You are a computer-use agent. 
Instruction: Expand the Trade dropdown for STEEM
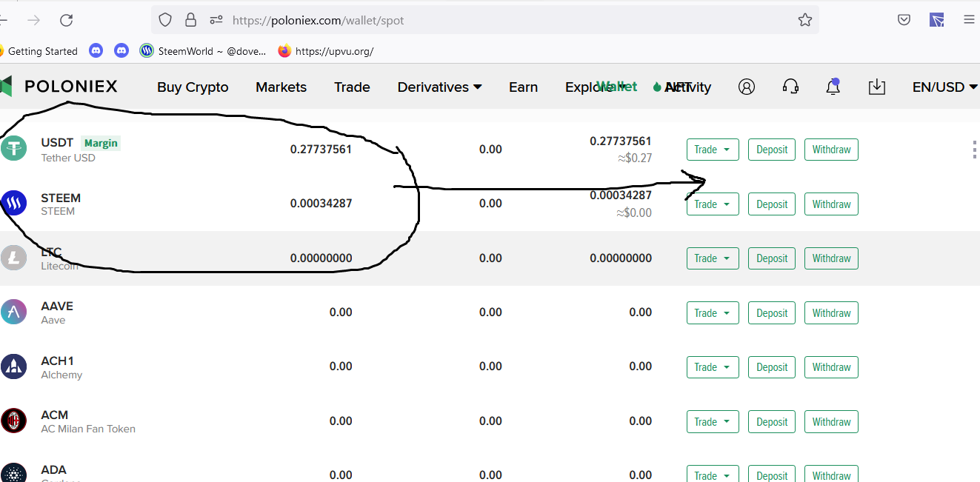[x=713, y=204]
